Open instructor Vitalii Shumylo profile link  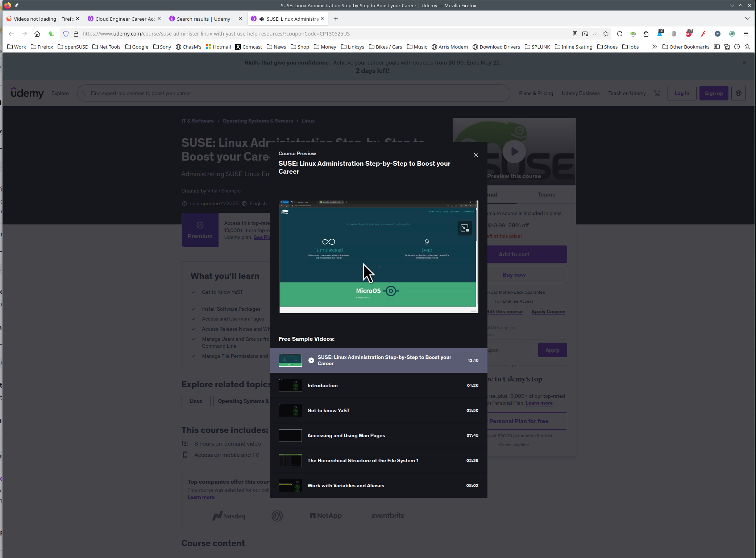click(x=224, y=191)
